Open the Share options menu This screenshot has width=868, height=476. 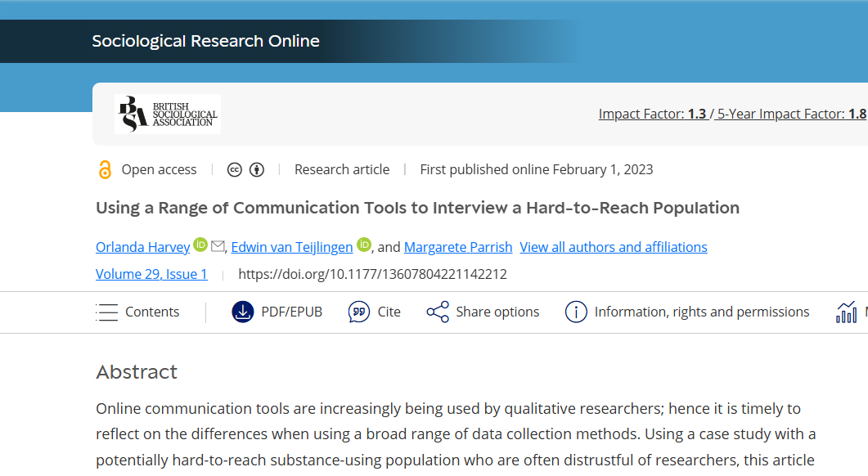click(x=483, y=312)
